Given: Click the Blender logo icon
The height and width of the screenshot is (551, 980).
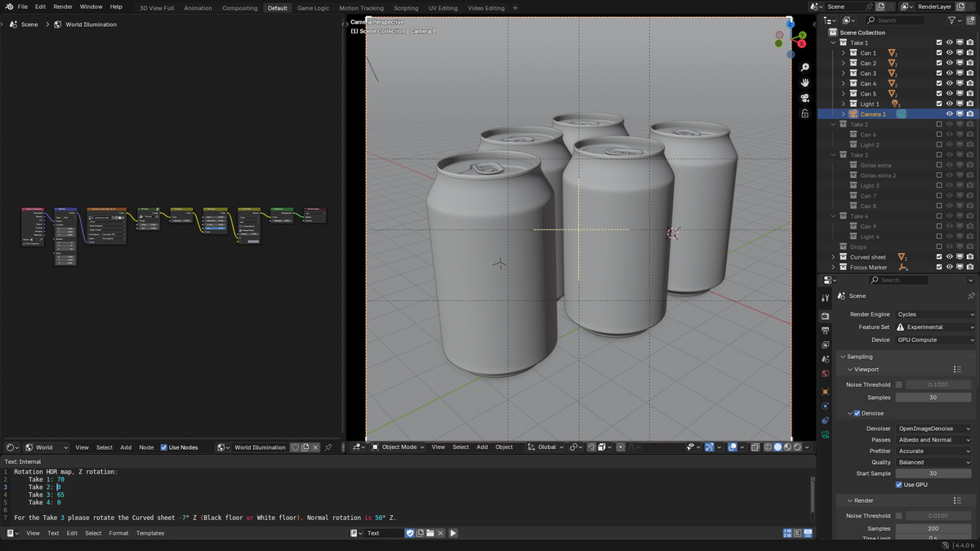Looking at the screenshot, I should [9, 7].
